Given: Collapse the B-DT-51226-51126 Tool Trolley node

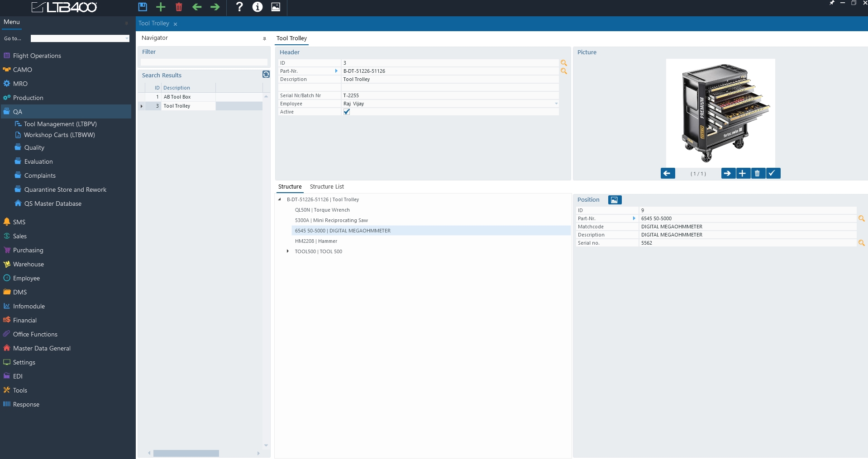Looking at the screenshot, I should click(x=280, y=199).
